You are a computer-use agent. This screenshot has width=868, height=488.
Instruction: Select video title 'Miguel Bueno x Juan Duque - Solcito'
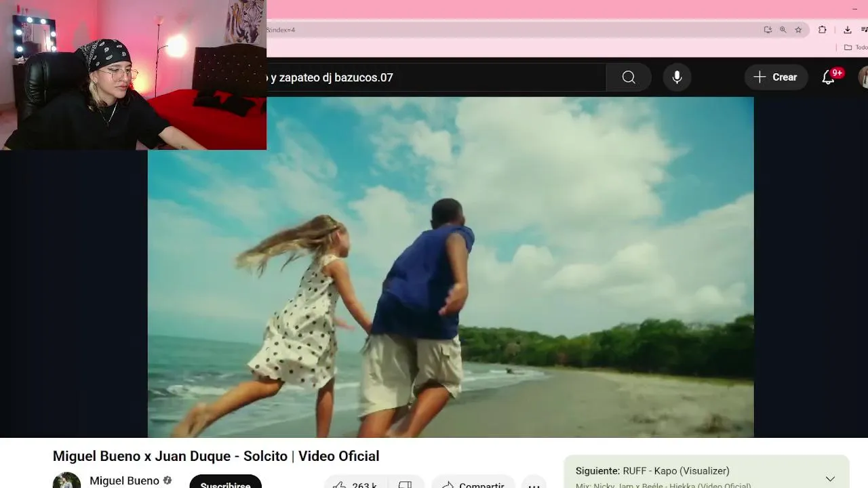pos(216,456)
